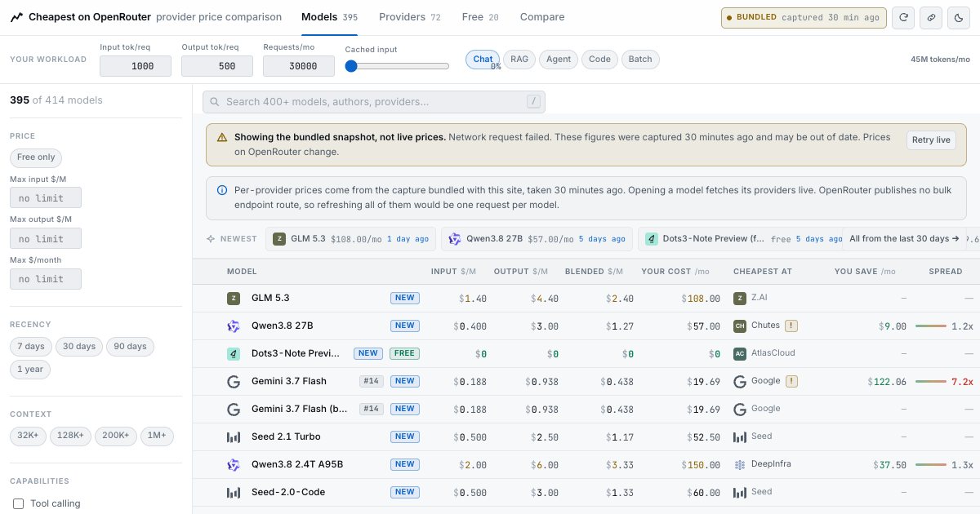Sort by YOUR COST /mo column
Viewport: 980px width, 514px height.
(x=675, y=272)
